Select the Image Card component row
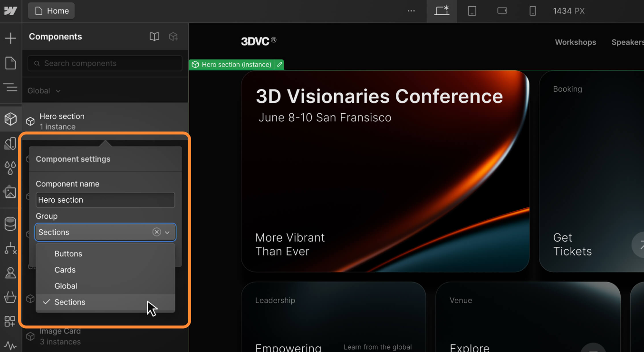 coord(105,336)
